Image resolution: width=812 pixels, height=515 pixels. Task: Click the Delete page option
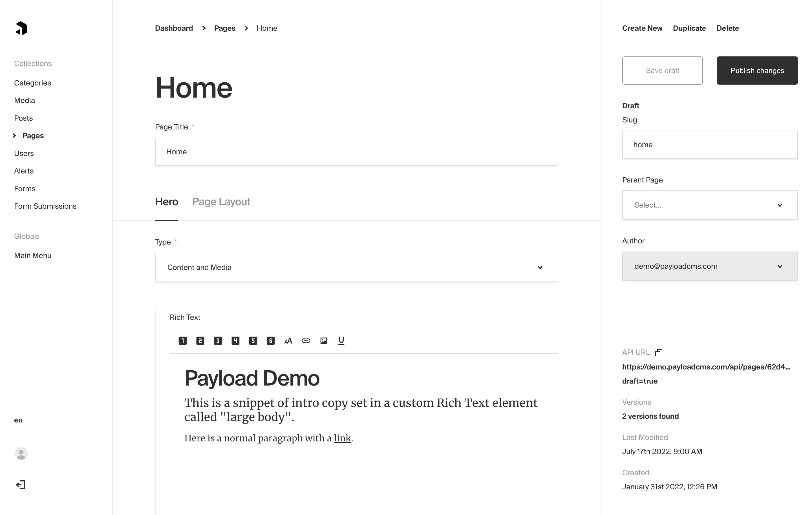click(x=727, y=28)
